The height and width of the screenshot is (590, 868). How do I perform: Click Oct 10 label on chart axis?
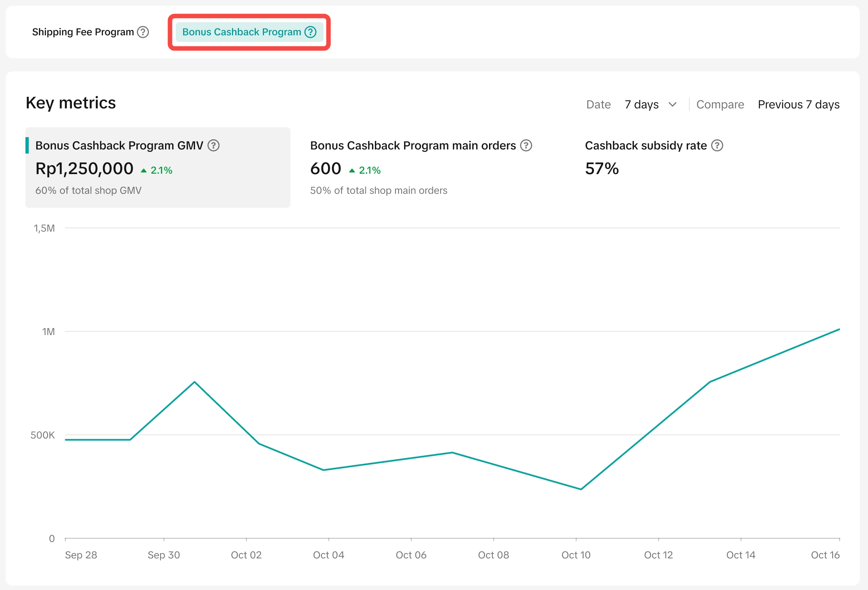click(576, 555)
